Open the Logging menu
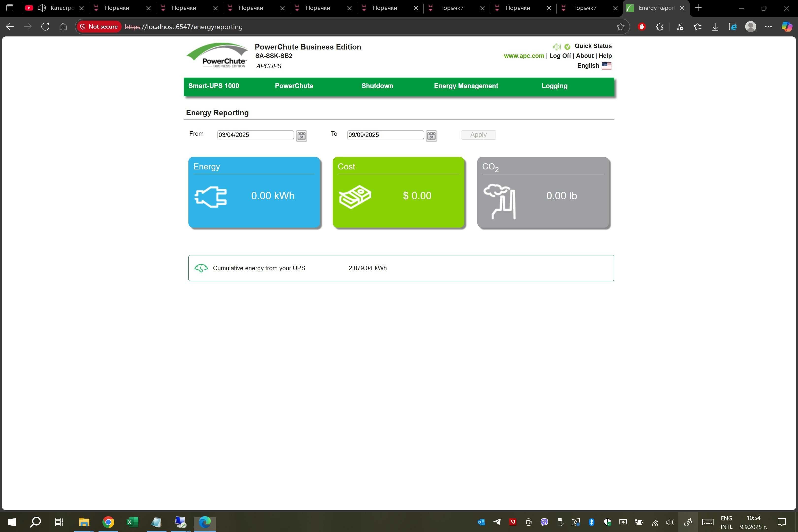The image size is (798, 532). pos(554,86)
